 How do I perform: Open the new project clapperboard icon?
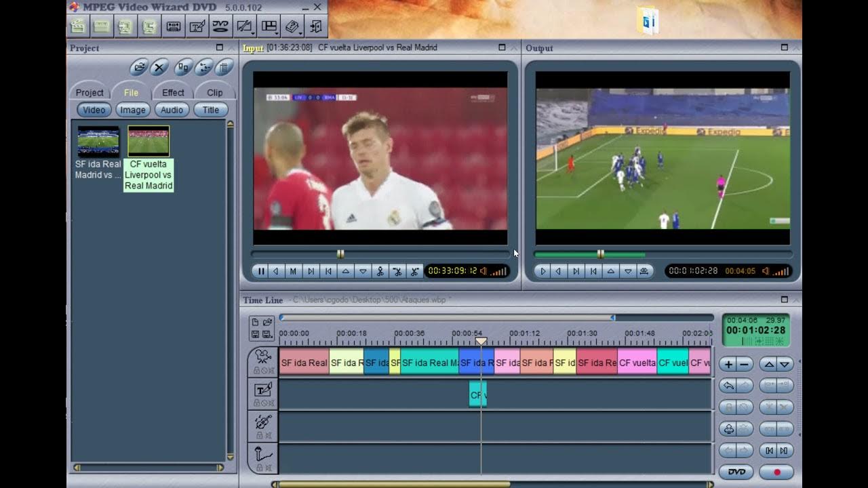79,26
